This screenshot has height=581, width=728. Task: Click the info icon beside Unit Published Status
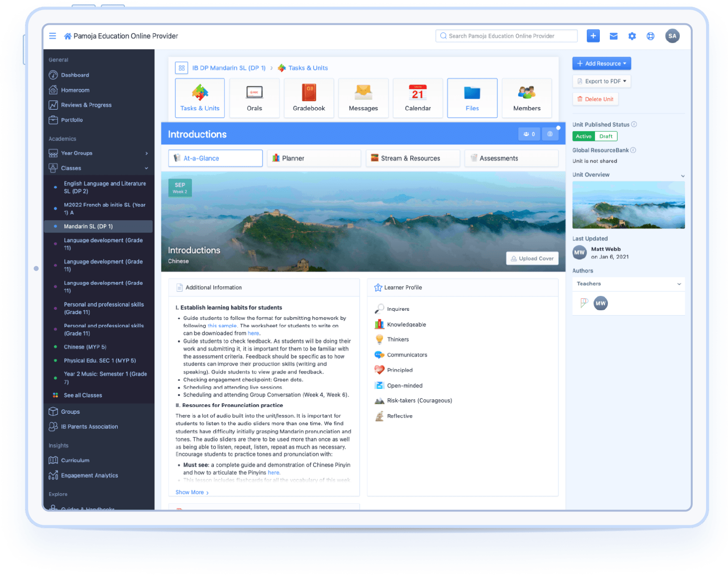pos(634,124)
